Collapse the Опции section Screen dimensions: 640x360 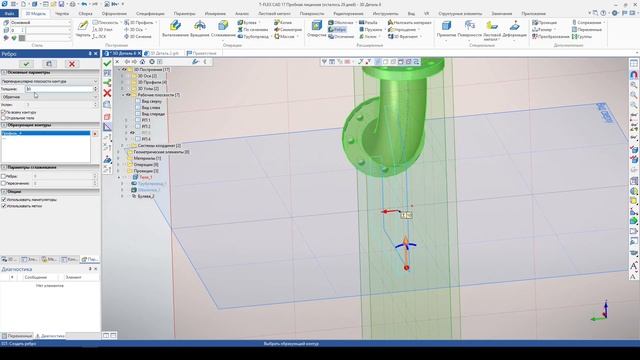click(x=4, y=191)
